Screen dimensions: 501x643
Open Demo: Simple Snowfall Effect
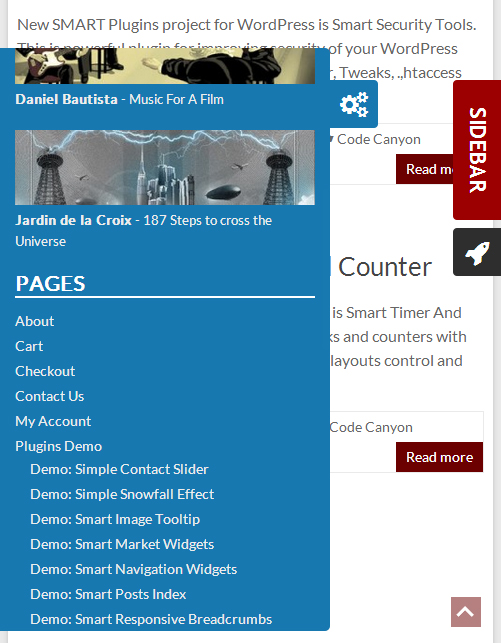[122, 494]
